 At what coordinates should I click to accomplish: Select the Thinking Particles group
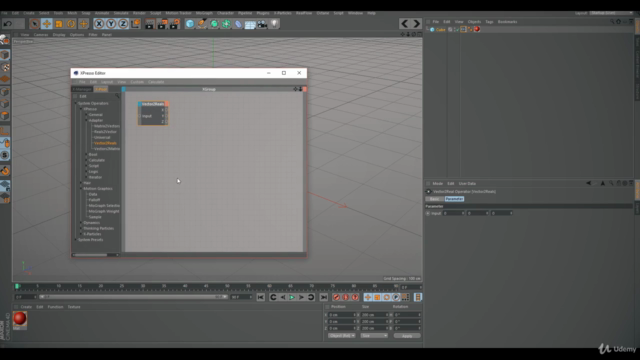(98, 229)
